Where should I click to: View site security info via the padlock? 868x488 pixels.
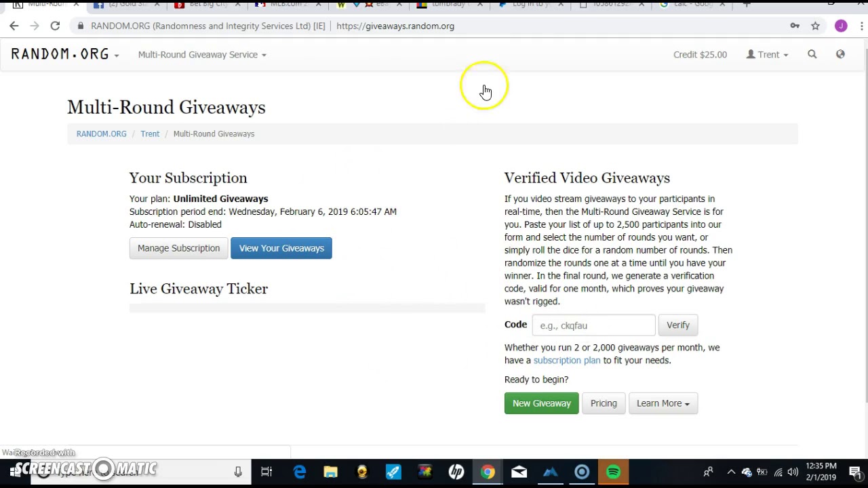coord(81,26)
